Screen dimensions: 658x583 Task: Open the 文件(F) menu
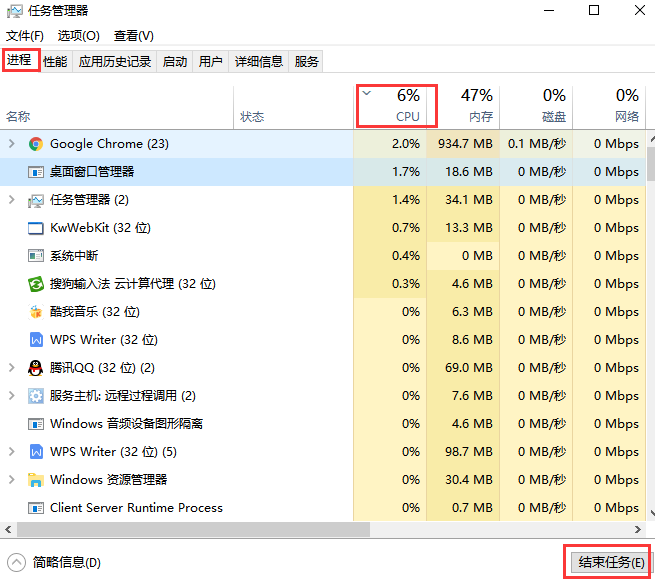(x=25, y=36)
